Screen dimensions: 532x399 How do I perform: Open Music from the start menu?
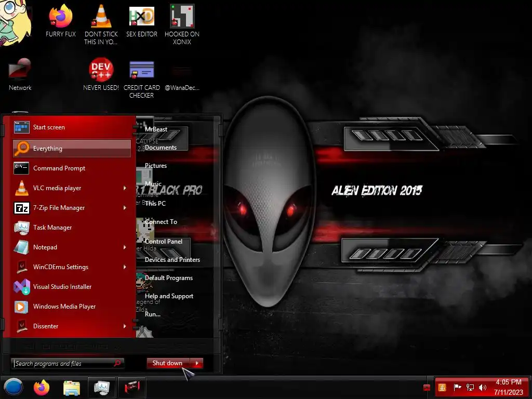pos(153,184)
